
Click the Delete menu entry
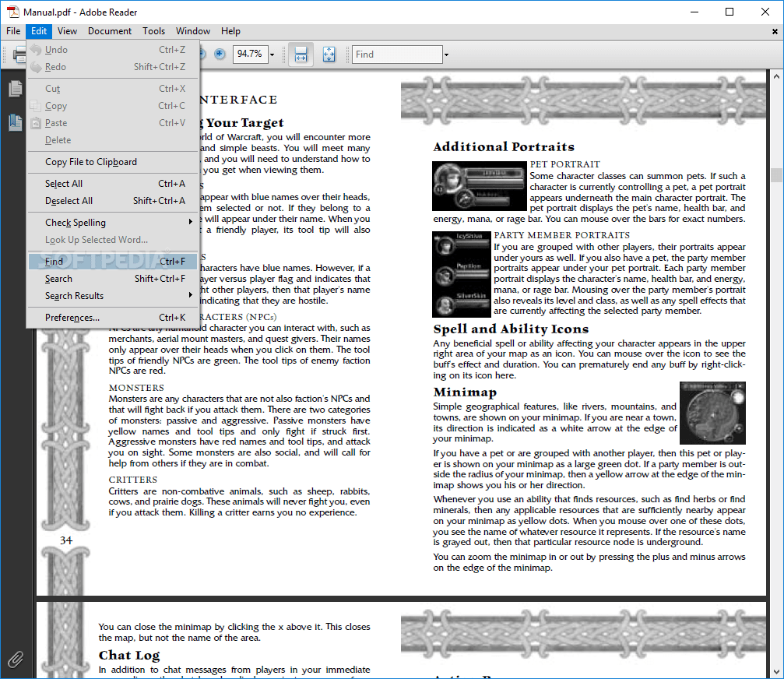tap(113, 140)
